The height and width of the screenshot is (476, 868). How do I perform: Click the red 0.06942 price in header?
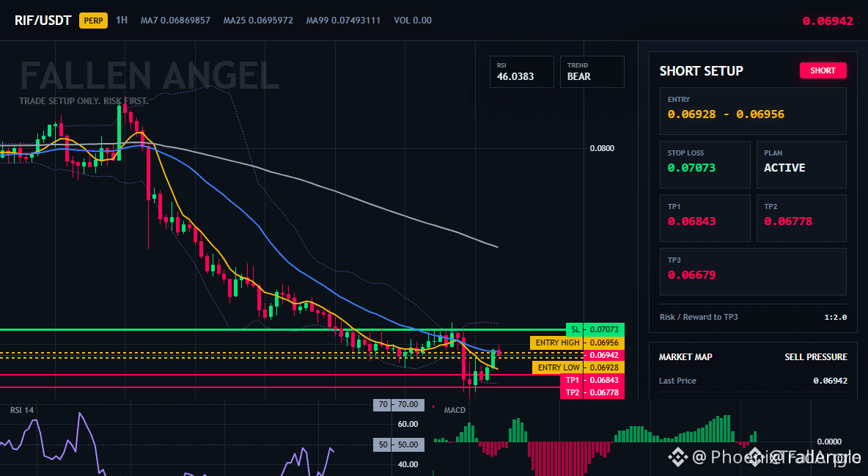tap(828, 21)
